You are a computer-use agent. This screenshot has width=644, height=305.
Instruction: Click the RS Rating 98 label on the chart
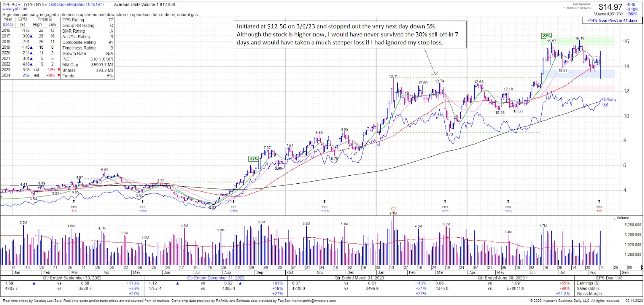[x=608, y=103]
